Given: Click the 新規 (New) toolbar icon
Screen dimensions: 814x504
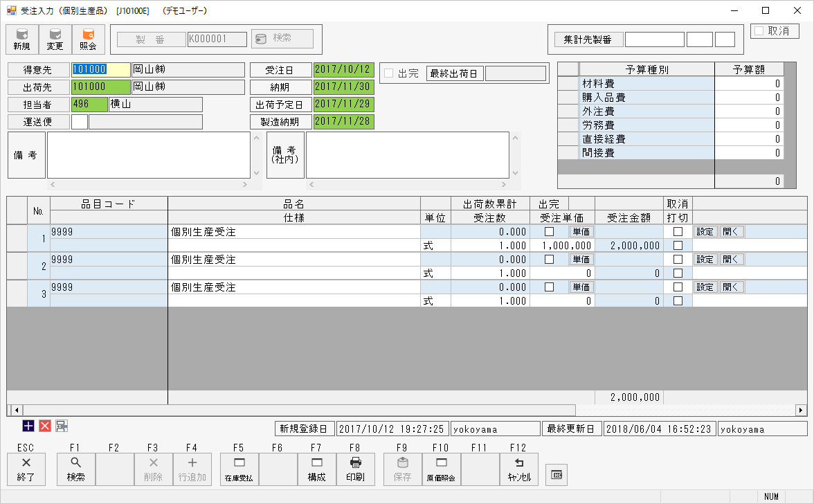Looking at the screenshot, I should (x=21, y=39).
